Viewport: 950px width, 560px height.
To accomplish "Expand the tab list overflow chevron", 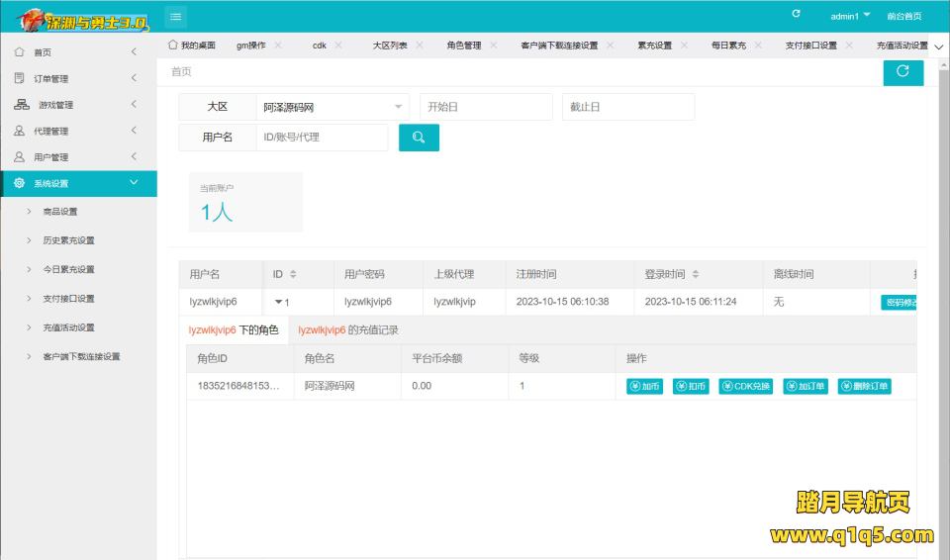I will [x=938, y=47].
